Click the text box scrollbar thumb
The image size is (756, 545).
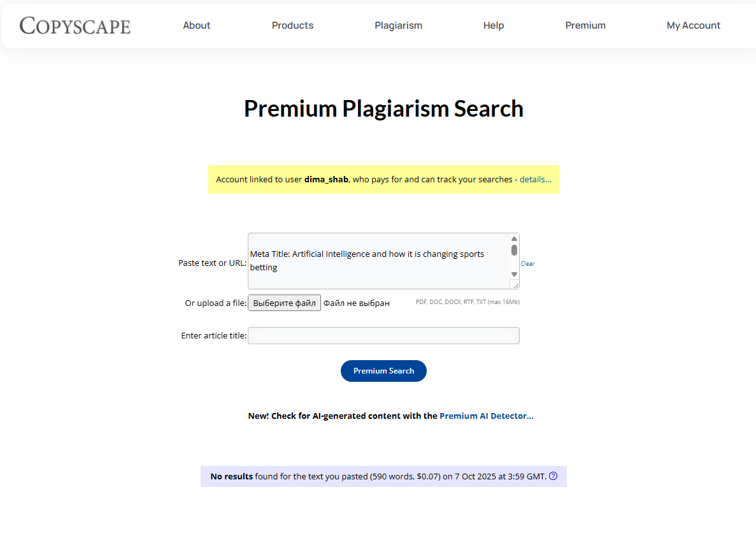(514, 250)
